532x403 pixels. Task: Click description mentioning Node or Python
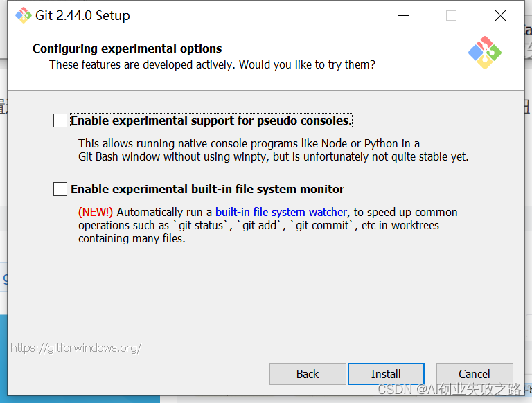click(x=273, y=150)
